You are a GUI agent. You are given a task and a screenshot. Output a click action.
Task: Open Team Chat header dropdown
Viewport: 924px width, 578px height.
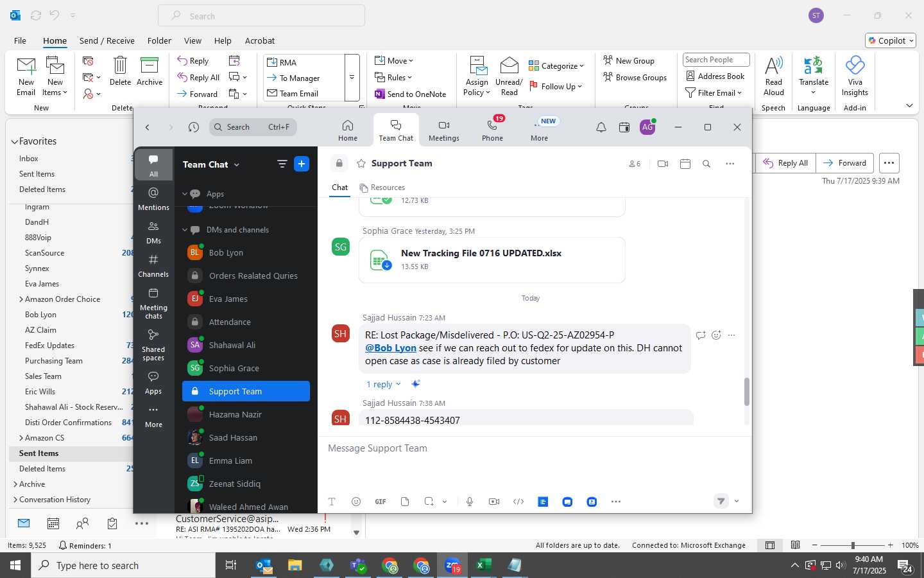tap(237, 165)
